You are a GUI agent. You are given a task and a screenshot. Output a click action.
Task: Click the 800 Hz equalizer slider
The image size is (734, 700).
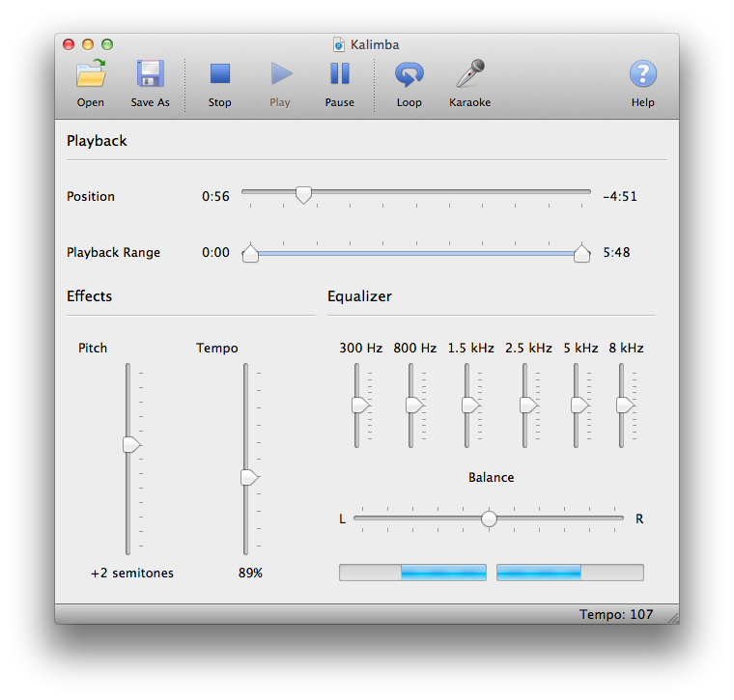click(414, 406)
